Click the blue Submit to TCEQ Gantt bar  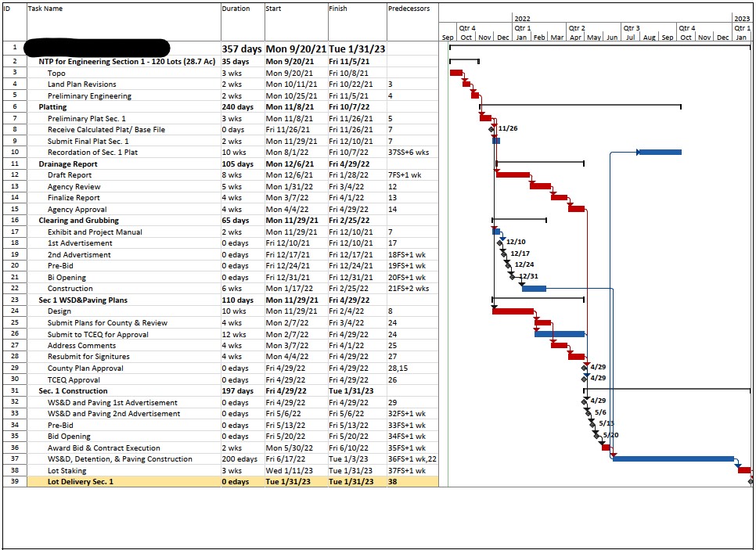[x=560, y=334]
